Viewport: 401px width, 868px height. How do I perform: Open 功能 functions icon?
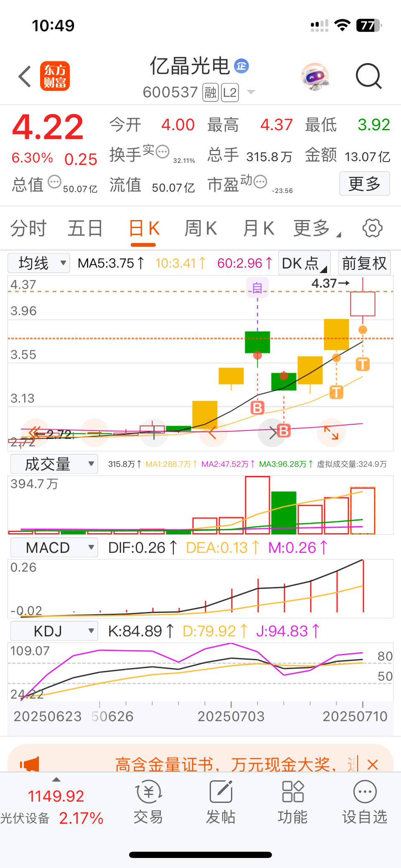(292, 802)
